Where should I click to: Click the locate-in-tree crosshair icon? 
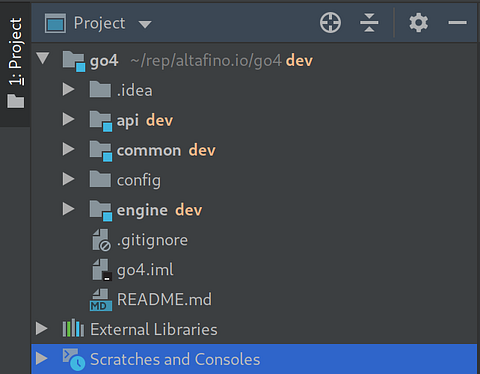click(x=330, y=23)
